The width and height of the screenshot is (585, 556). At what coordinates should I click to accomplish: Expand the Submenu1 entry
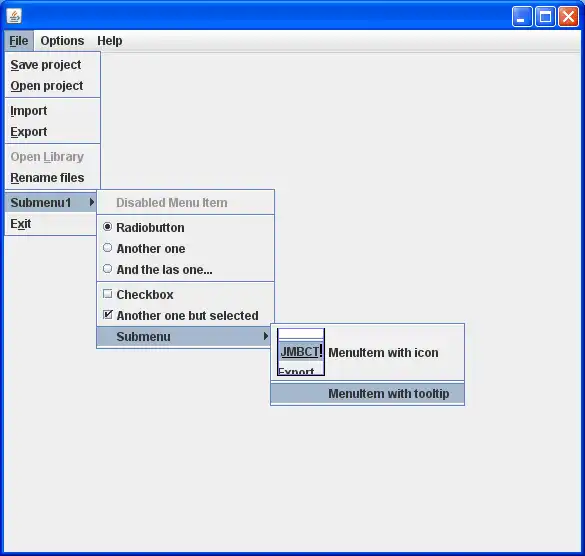tap(51, 203)
